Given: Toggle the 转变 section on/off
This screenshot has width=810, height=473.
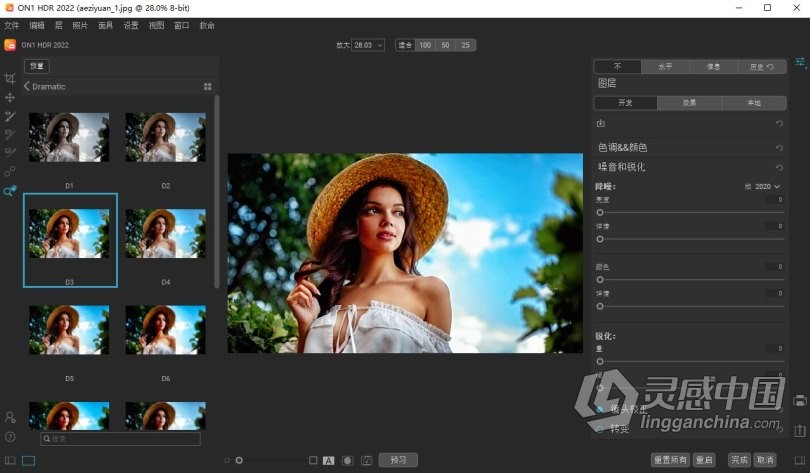Looking at the screenshot, I should point(600,429).
